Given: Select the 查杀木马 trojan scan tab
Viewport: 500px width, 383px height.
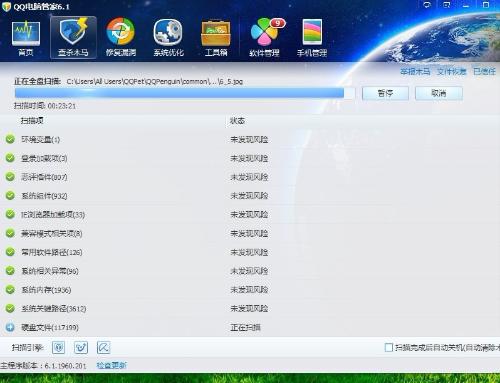Looking at the screenshot, I should click(73, 37).
